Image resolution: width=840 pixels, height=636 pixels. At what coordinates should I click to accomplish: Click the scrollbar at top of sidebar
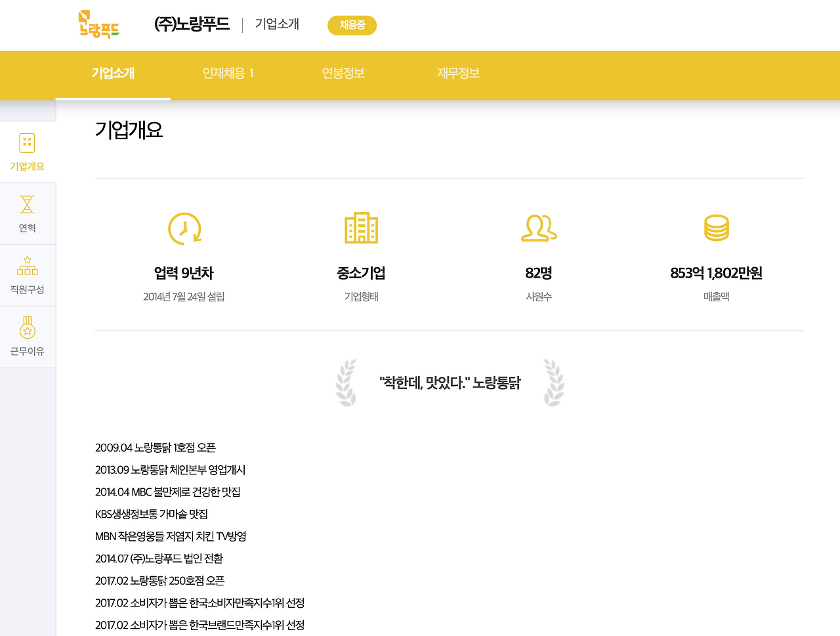(x=28, y=110)
